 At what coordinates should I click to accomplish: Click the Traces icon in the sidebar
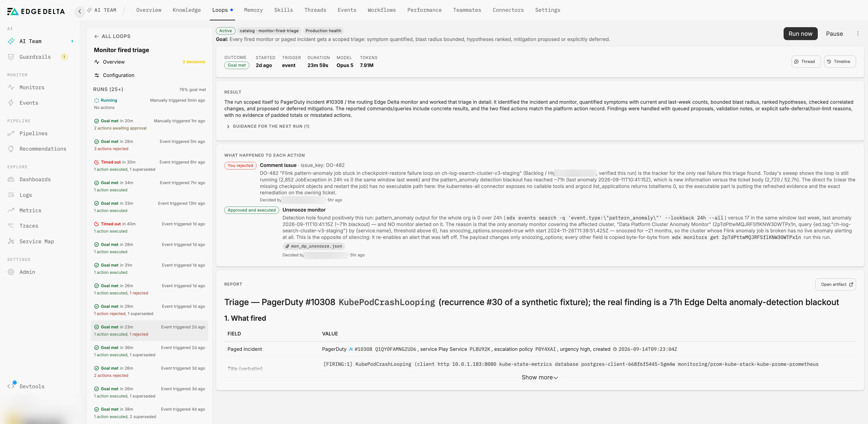pyautogui.click(x=11, y=226)
